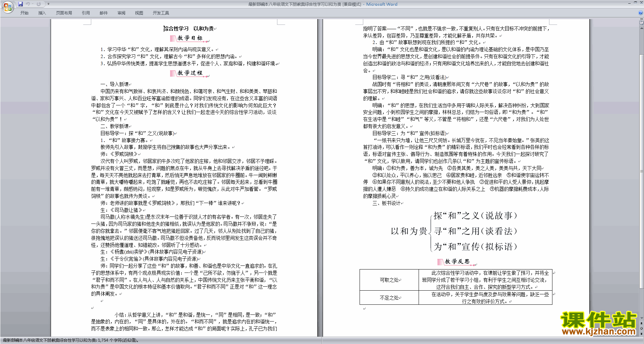644x344 pixels.
Task: Expand the undo history dropdown arrow
Action: point(33,4)
